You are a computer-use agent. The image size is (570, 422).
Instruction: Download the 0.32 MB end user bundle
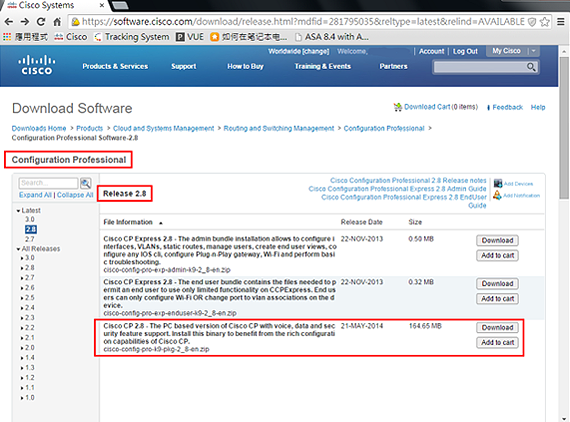point(497,284)
